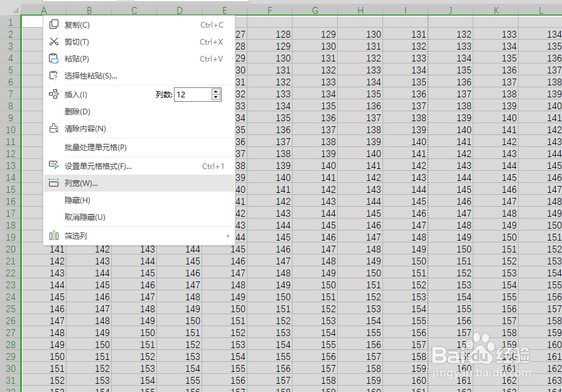Click cell F2 containing 128

(x=270, y=35)
